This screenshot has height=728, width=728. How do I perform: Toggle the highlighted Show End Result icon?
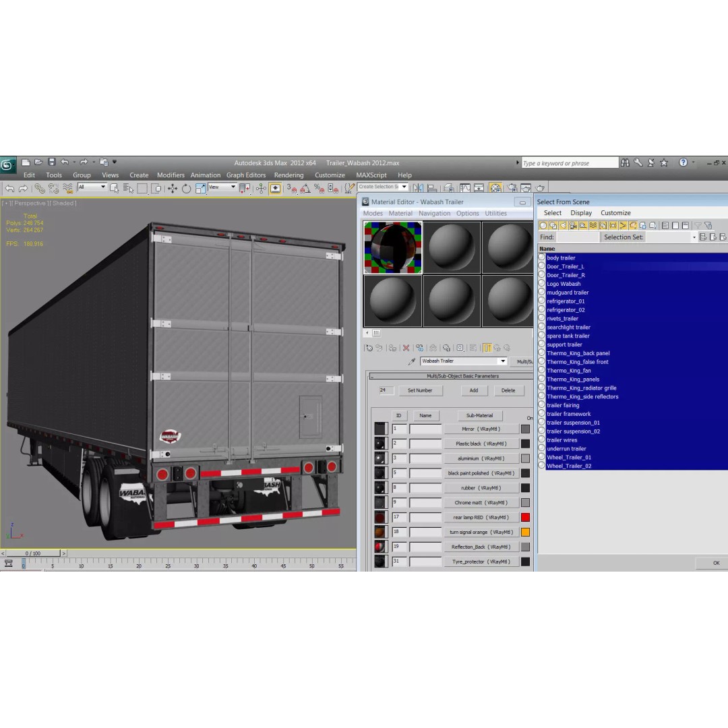point(487,348)
